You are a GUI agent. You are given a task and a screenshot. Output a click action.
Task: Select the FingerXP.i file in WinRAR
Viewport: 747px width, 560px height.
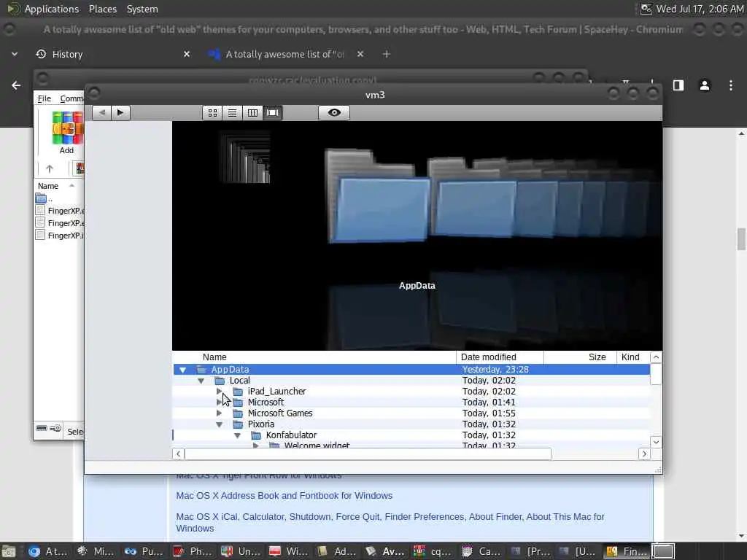click(60, 236)
